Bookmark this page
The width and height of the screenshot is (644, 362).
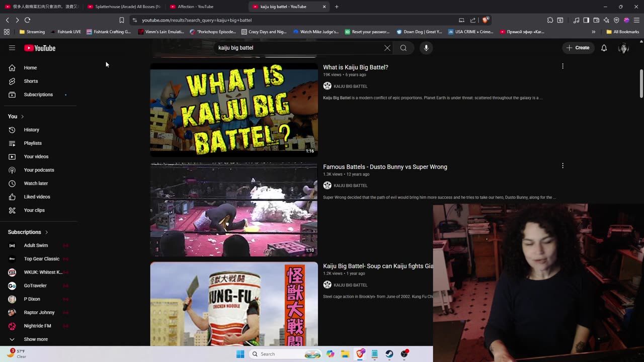click(121, 20)
